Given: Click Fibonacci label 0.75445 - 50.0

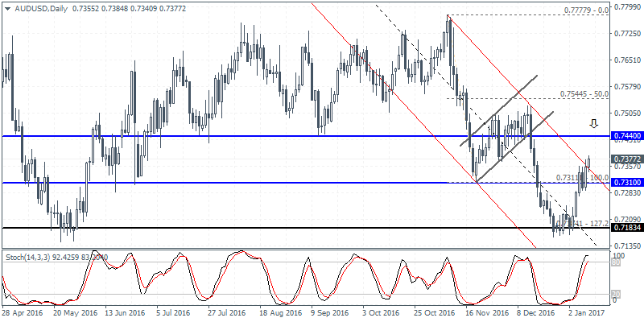Looking at the screenshot, I should [x=584, y=94].
